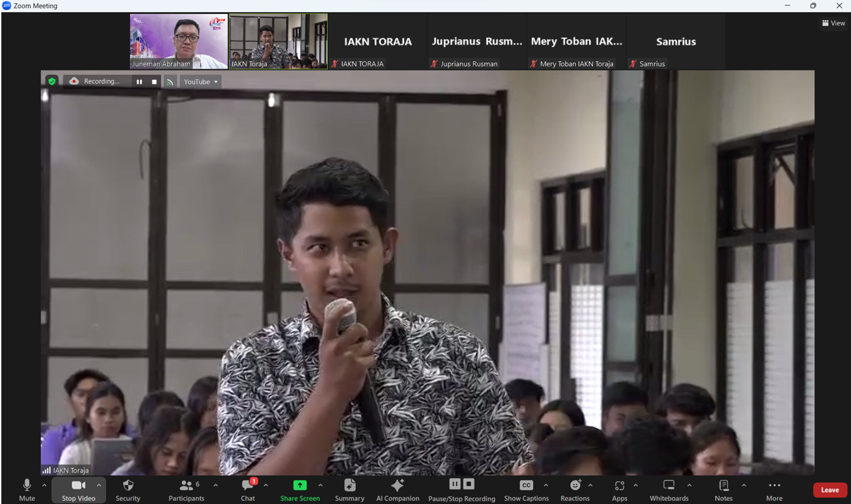Select the Samrius participant tile
Image resolution: width=851 pixels, height=504 pixels.
(x=676, y=41)
